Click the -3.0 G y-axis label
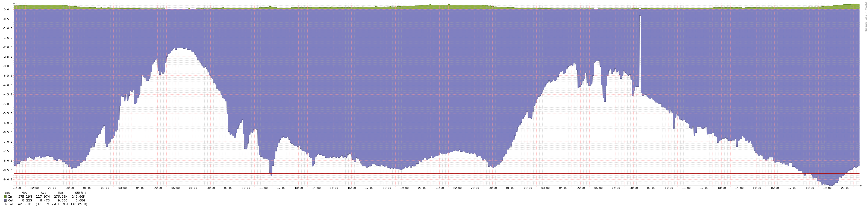The width and height of the screenshot is (868, 208). [7, 66]
